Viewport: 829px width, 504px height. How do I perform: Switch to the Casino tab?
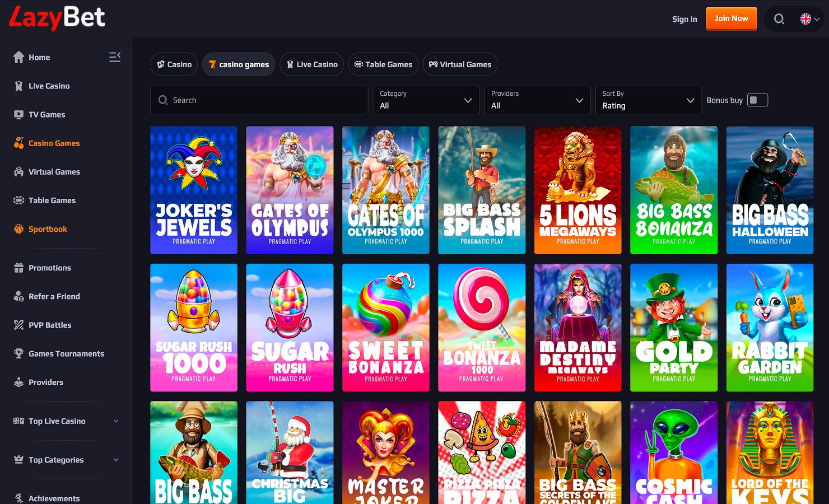(x=174, y=64)
